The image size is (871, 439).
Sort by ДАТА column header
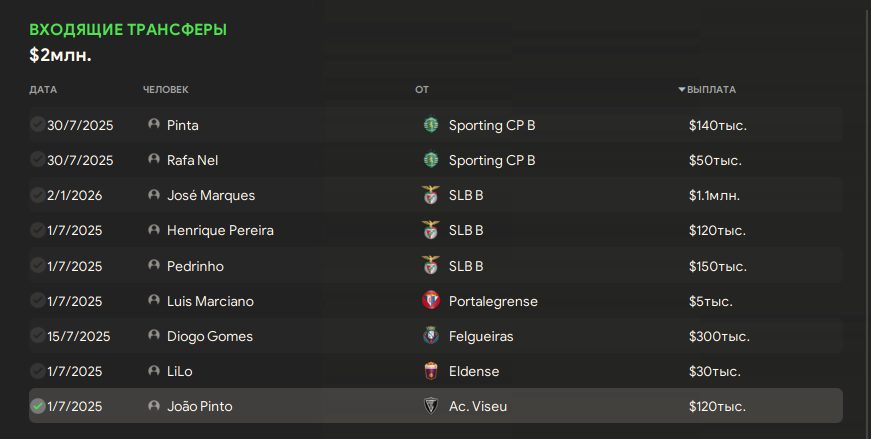point(43,89)
